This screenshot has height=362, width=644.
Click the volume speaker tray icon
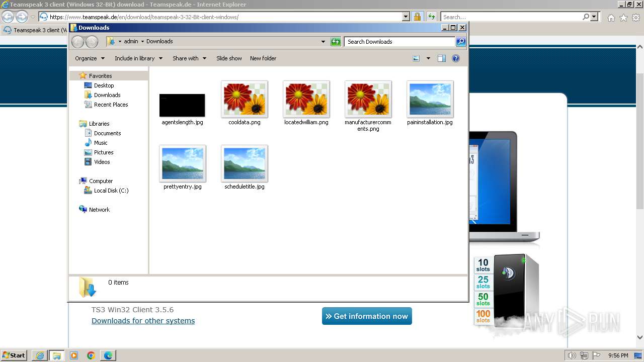[x=572, y=355]
